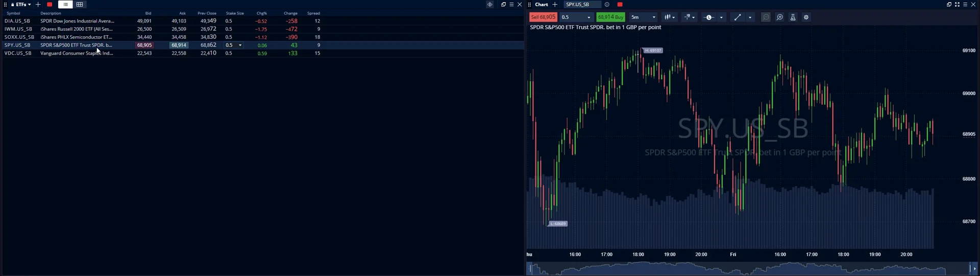
Task: Sort watchlist by Ask column
Action: click(x=182, y=13)
